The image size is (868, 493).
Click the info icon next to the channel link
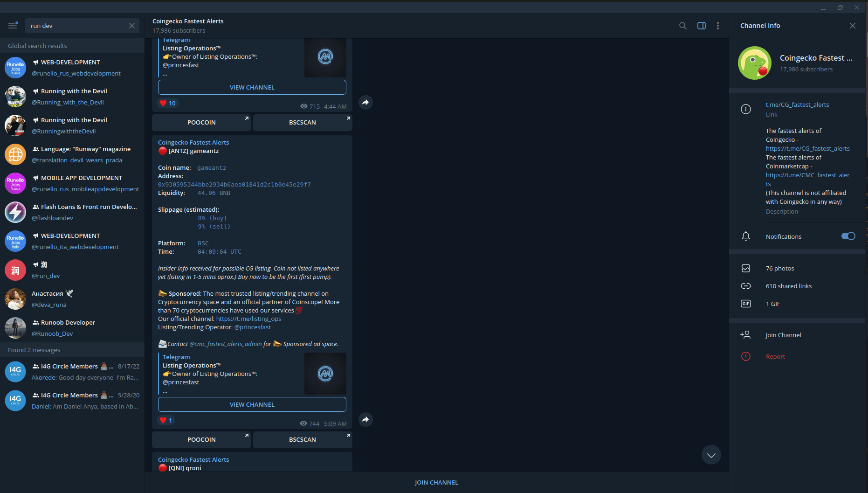click(x=745, y=109)
